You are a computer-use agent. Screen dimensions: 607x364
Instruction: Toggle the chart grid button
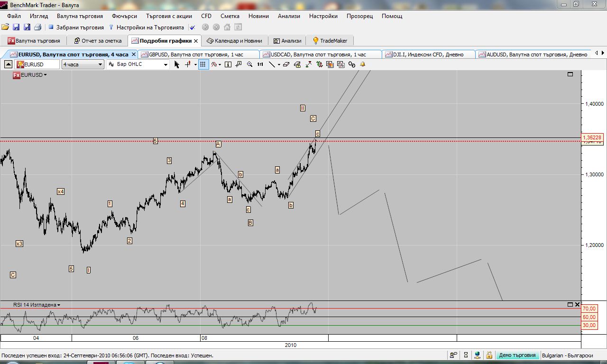point(203,64)
